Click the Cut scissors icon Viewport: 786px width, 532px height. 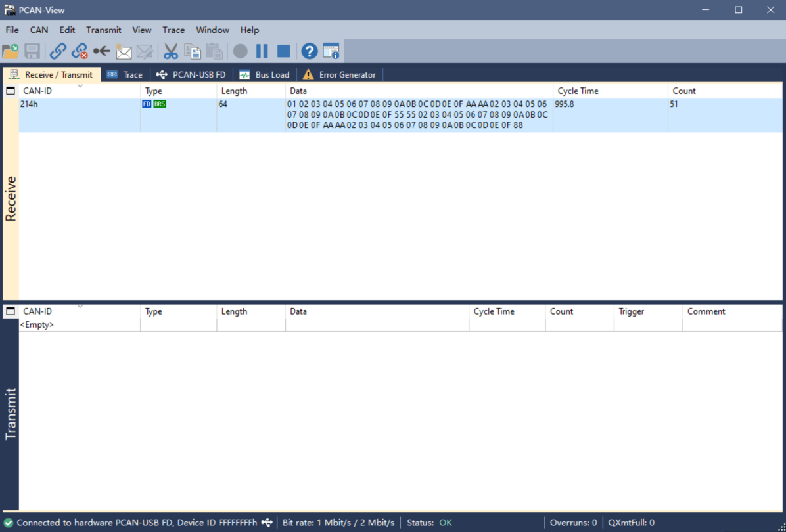pyautogui.click(x=171, y=51)
